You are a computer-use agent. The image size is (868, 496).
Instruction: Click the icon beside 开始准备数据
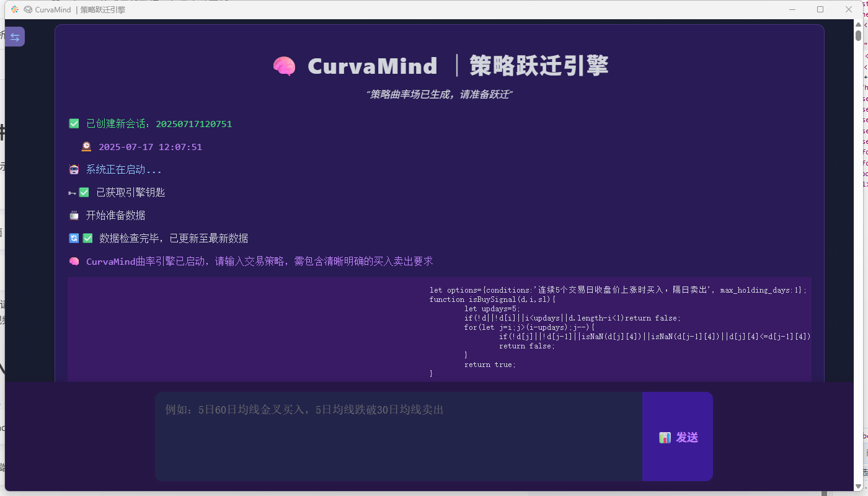(x=74, y=216)
